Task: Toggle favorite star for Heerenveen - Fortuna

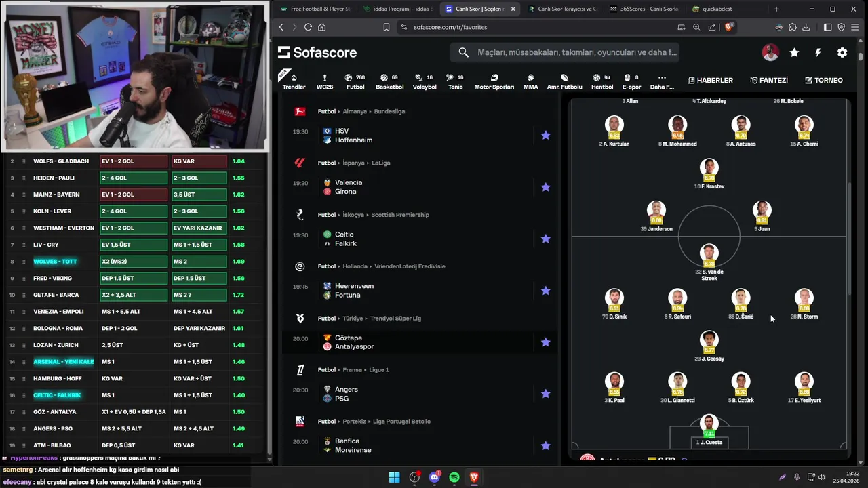Action: pyautogui.click(x=545, y=290)
